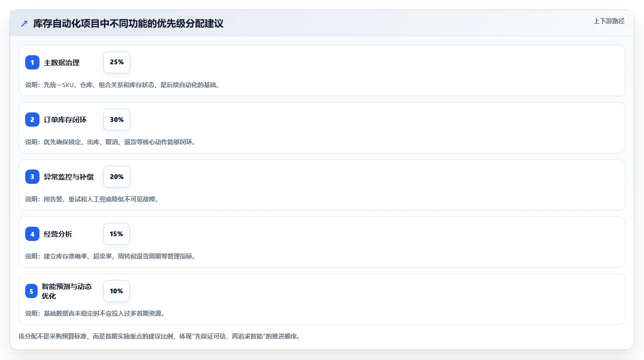Image resolution: width=644 pixels, height=360 pixels.
Task: Click description starting 建立库存准确率
Action: pos(110,256)
